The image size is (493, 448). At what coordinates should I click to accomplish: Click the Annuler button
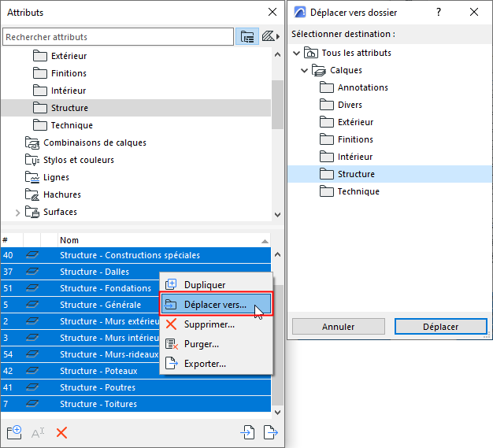339,327
